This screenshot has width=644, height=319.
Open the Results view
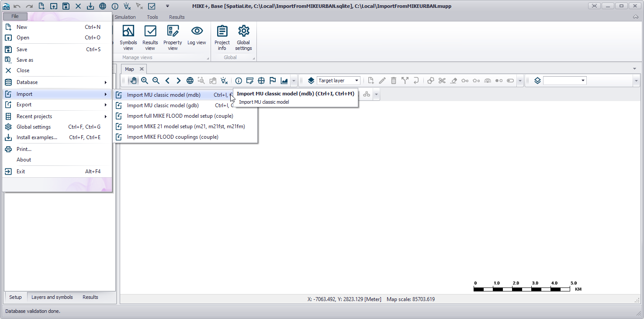(150, 38)
